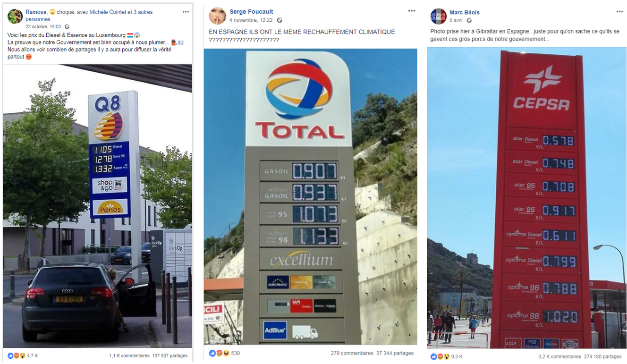View the 37 344 partages on the Total post

pos(395,353)
